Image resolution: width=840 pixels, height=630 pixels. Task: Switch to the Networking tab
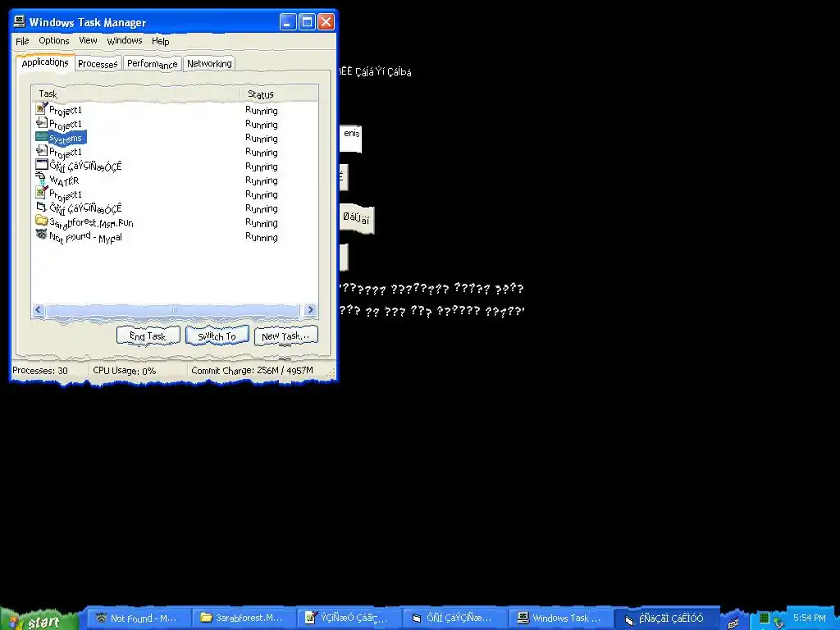(209, 63)
